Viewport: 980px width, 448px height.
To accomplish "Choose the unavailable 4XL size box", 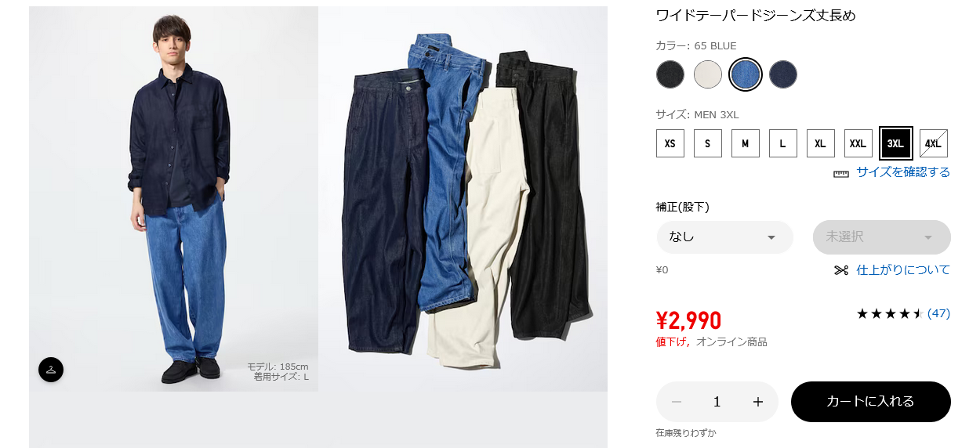I will [933, 143].
